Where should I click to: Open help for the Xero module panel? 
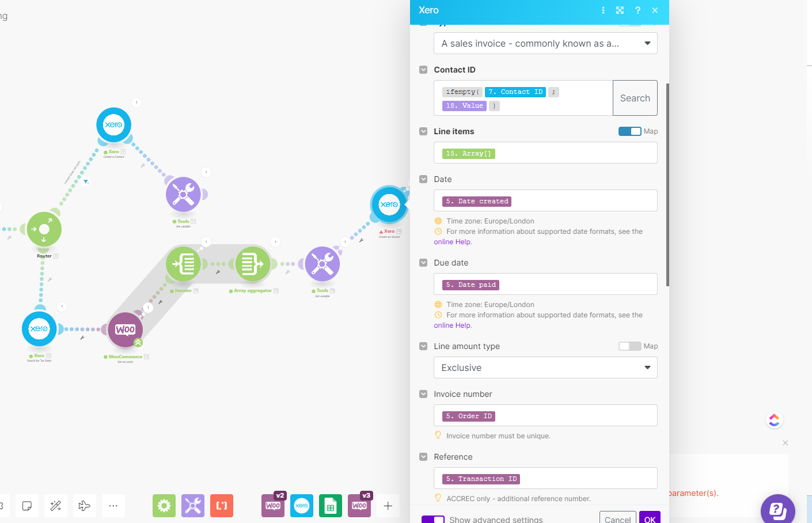(638, 10)
